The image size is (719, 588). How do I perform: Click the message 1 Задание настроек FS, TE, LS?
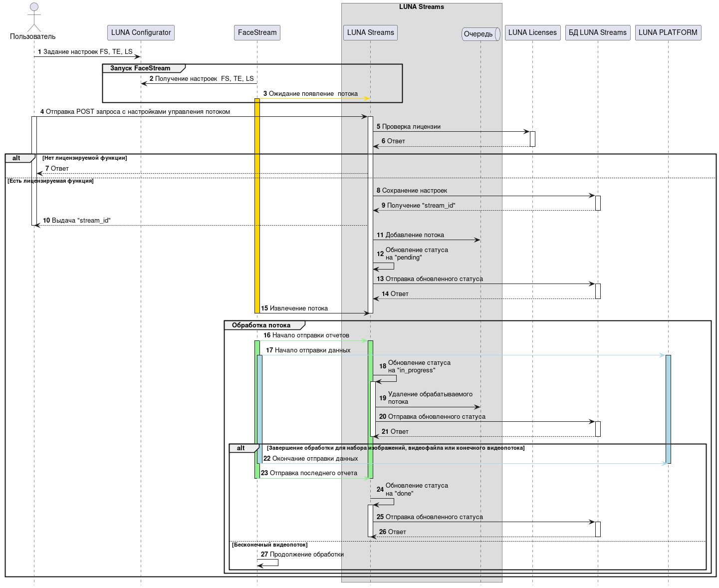pos(85,52)
